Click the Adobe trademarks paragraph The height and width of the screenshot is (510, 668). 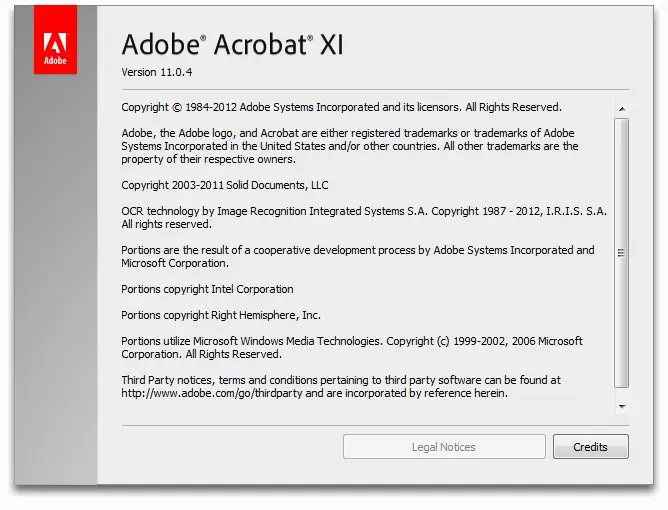click(x=350, y=146)
